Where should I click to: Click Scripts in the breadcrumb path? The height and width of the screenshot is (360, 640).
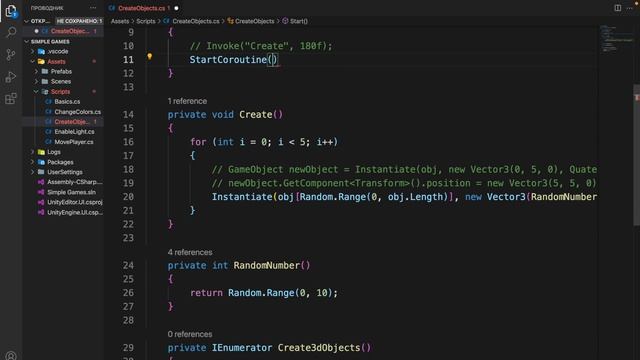[146, 21]
